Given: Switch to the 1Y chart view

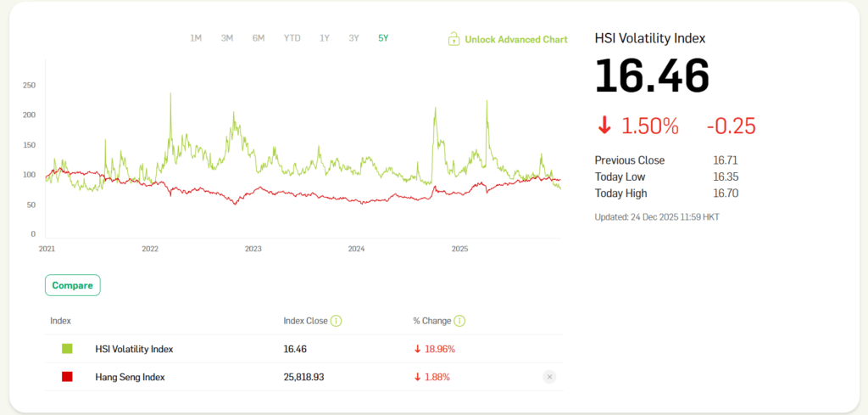Looking at the screenshot, I should [325, 38].
